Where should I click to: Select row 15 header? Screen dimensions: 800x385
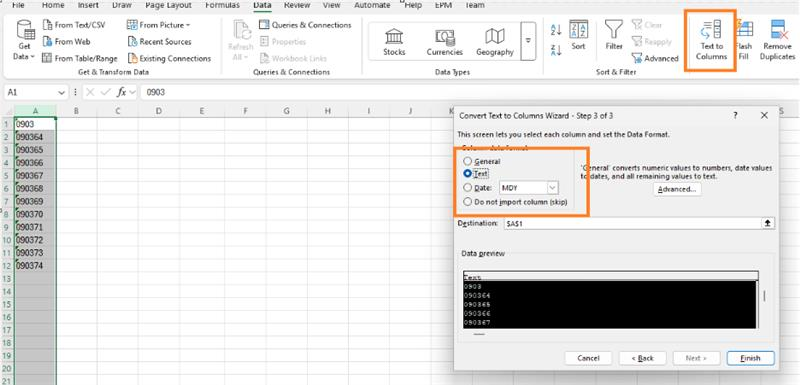coord(7,304)
